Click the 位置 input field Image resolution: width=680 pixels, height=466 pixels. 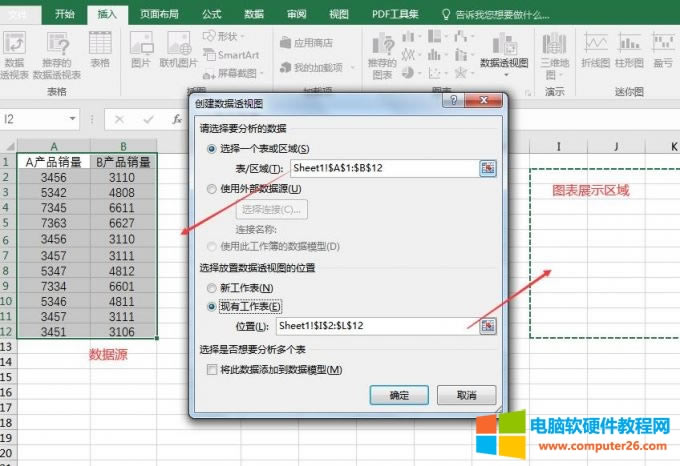coord(373,326)
